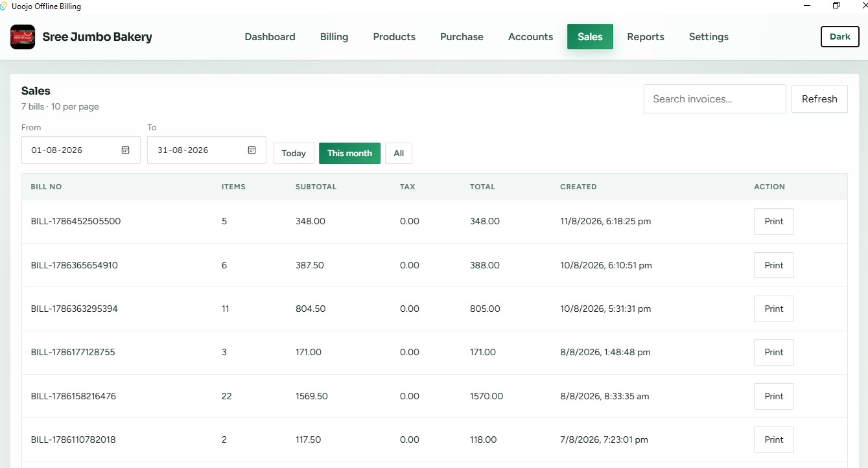Print bill BILL-1786158216476
This screenshot has height=468, width=868.
click(x=773, y=396)
